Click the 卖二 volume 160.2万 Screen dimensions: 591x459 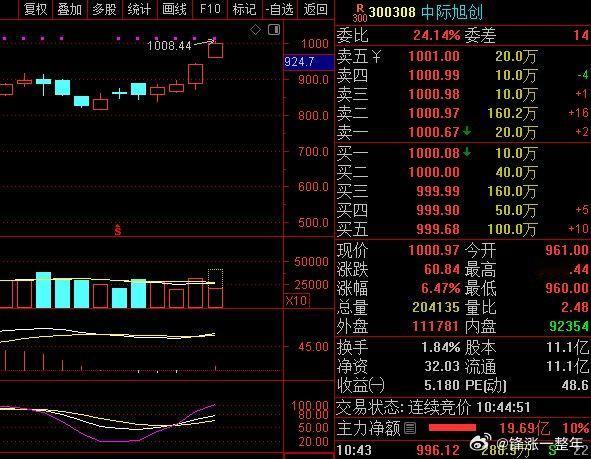click(x=512, y=113)
